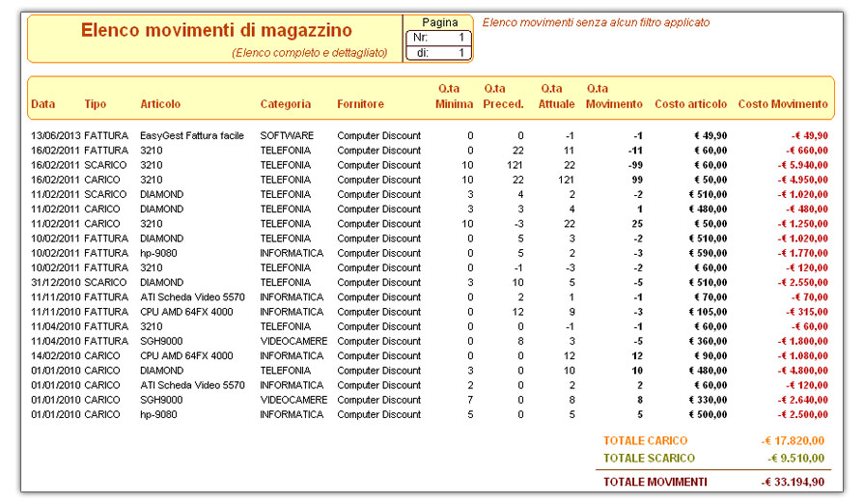Click the movement cost '-€ 1.770,00'
The height and width of the screenshot is (504, 864).
coord(803,253)
